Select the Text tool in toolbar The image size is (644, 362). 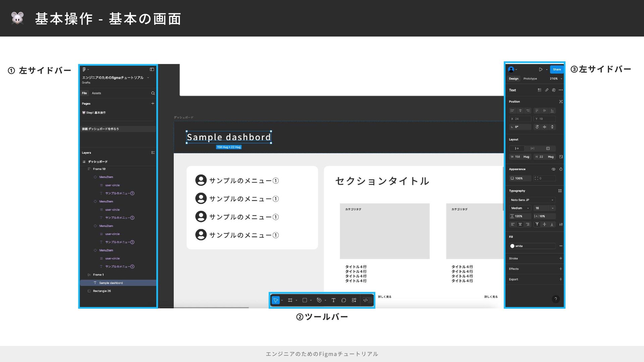tap(333, 300)
